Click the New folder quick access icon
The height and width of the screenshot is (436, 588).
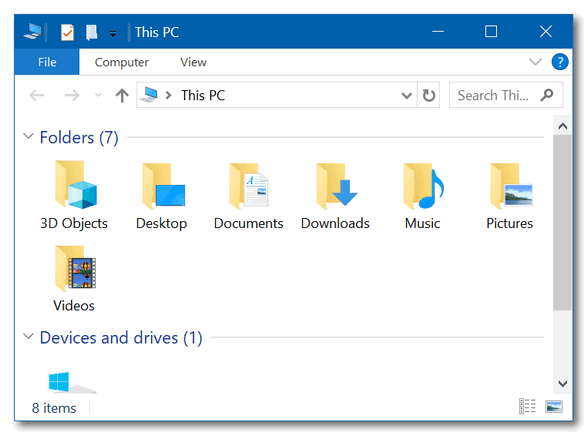click(92, 33)
